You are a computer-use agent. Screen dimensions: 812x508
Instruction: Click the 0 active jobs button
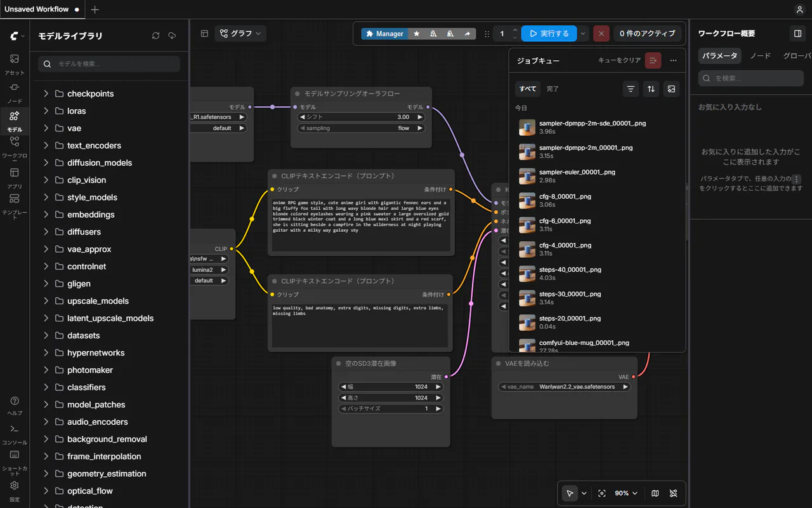pyautogui.click(x=648, y=34)
